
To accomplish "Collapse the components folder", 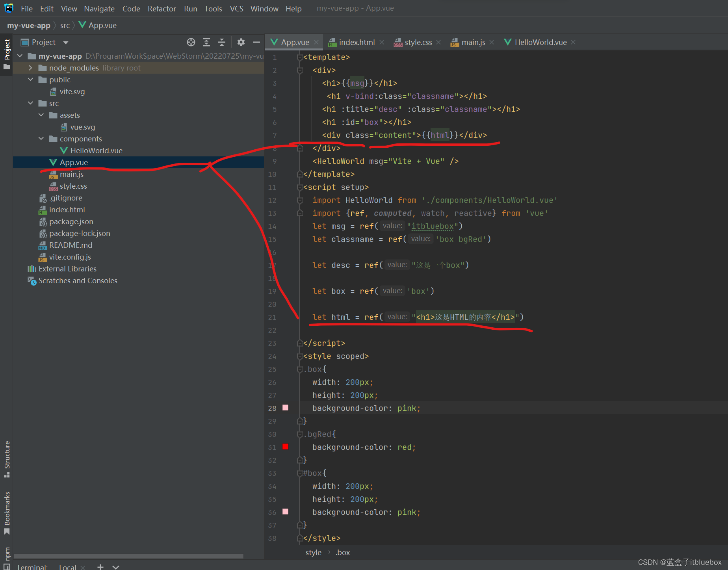I will click(41, 139).
